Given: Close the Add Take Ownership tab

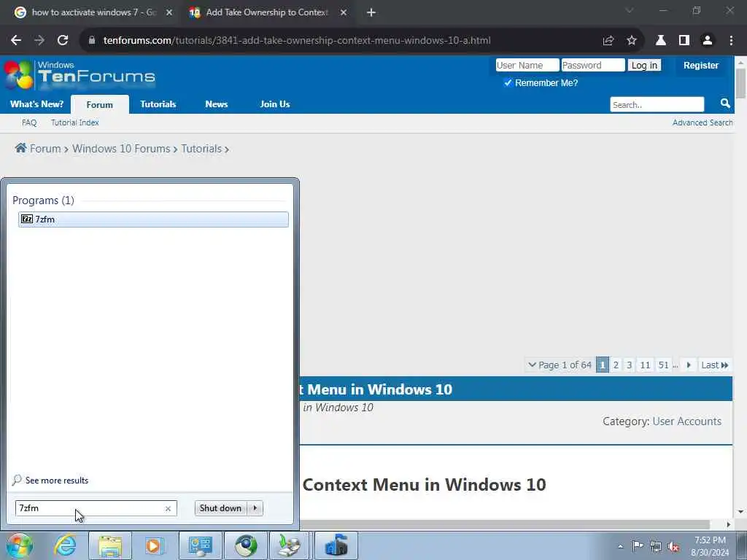Looking at the screenshot, I should [x=344, y=12].
